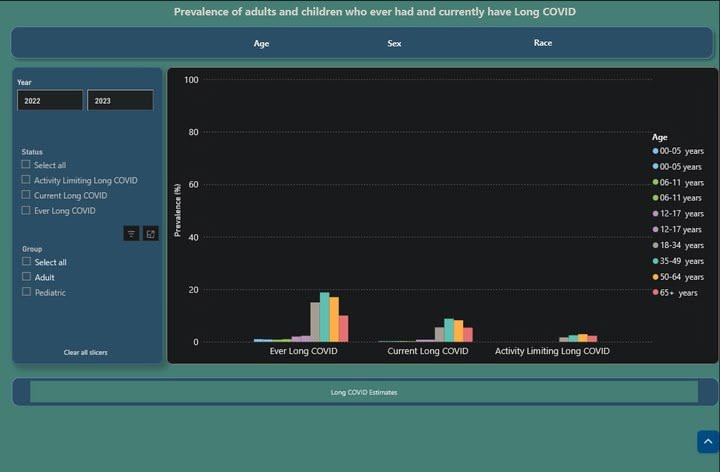Select the Pediatric group checkbox
This screenshot has width=720, height=472.
click(27, 292)
